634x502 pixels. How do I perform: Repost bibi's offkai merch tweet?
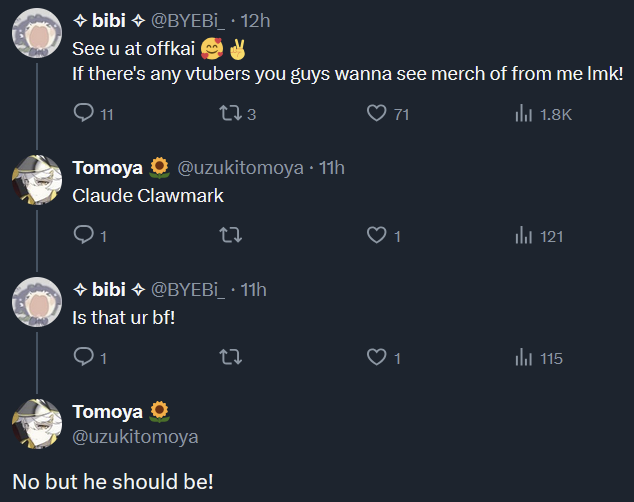click(230, 114)
